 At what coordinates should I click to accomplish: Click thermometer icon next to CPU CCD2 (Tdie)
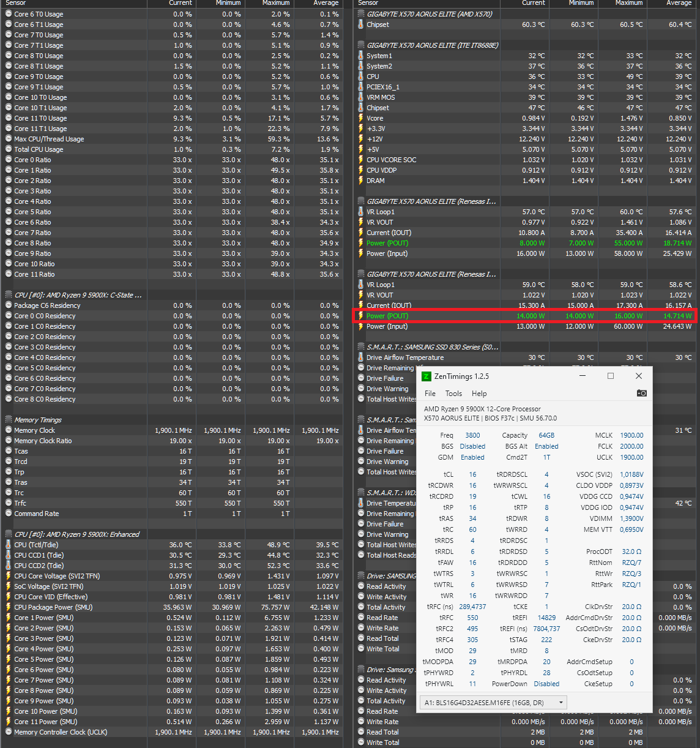(x=9, y=566)
